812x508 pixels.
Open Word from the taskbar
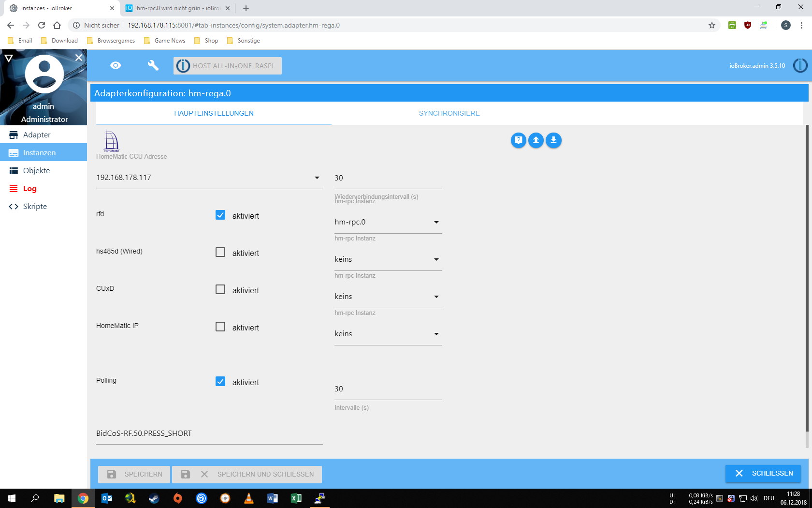click(x=273, y=498)
